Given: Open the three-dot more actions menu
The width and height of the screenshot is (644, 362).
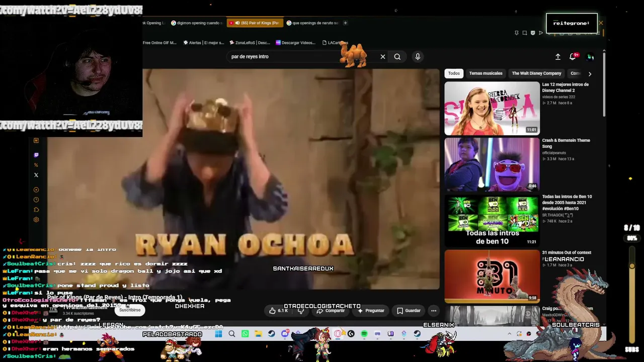Looking at the screenshot, I should click(434, 311).
